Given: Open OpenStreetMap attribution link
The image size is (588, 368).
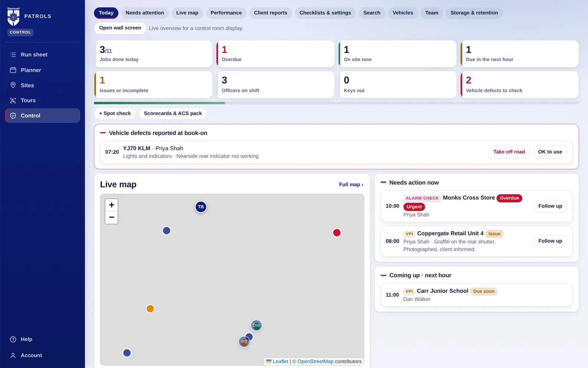Looking at the screenshot, I should (315, 361).
